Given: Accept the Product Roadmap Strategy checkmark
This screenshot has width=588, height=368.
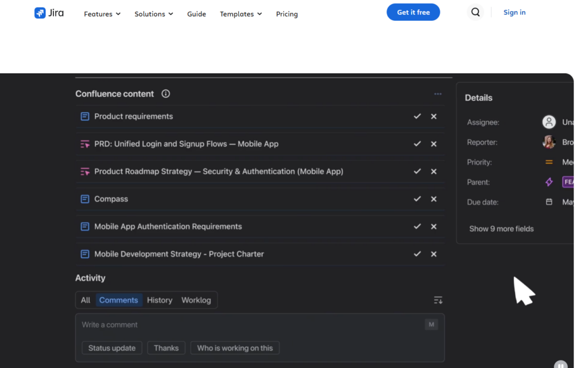Looking at the screenshot, I should (417, 171).
